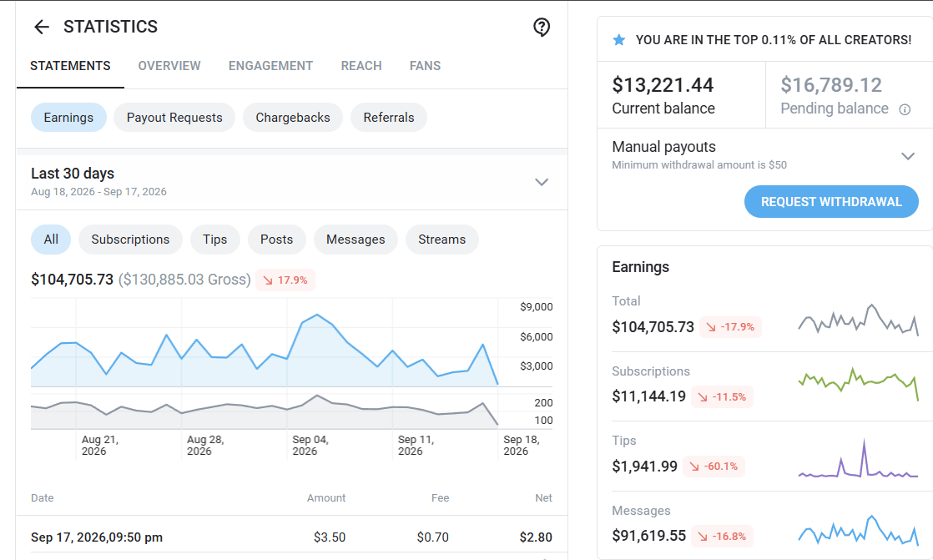Click the down-arrow icon in the 17.9% badge
This screenshot has width=933, height=560.
[x=268, y=280]
